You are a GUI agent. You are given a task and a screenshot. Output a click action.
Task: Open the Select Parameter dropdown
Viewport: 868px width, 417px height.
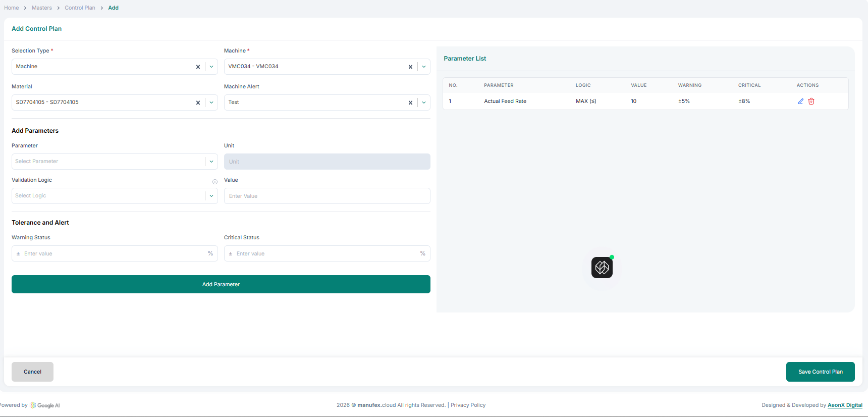click(211, 162)
